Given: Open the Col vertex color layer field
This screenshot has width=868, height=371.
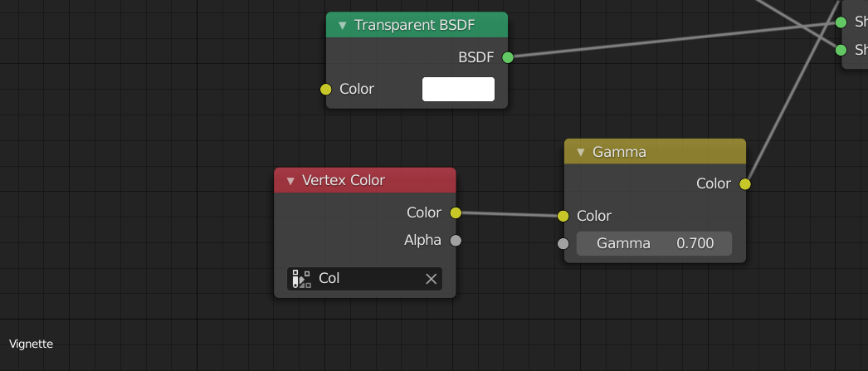Looking at the screenshot, I should click(365, 279).
